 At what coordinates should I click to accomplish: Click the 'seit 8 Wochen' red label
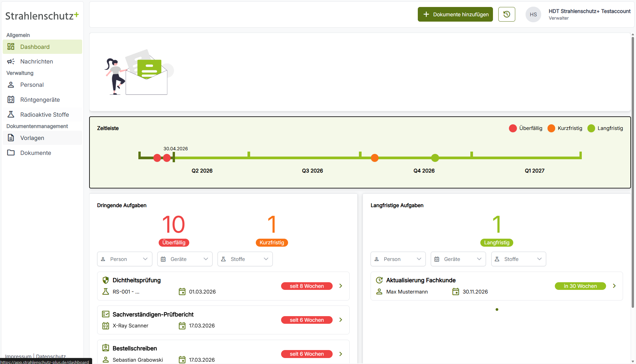307,286
